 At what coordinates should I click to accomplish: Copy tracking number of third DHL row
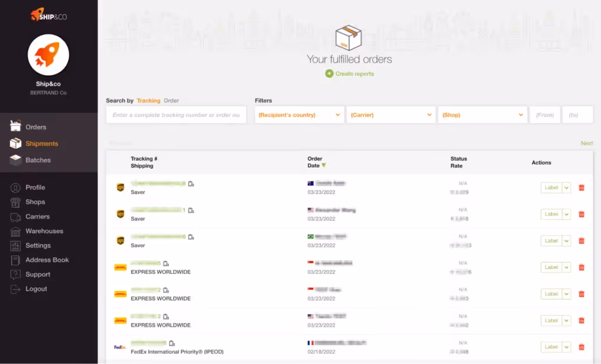[x=166, y=317]
